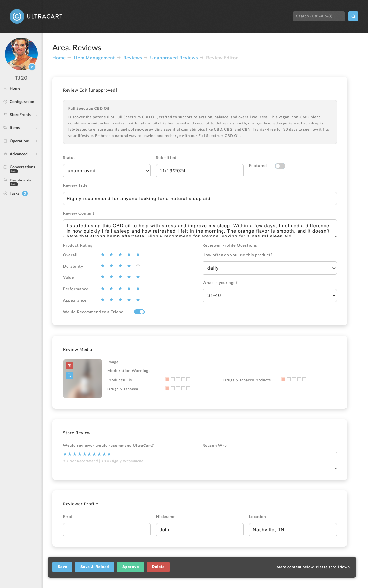The height and width of the screenshot is (588, 368).
Task: Approve this review
Action: (x=130, y=567)
